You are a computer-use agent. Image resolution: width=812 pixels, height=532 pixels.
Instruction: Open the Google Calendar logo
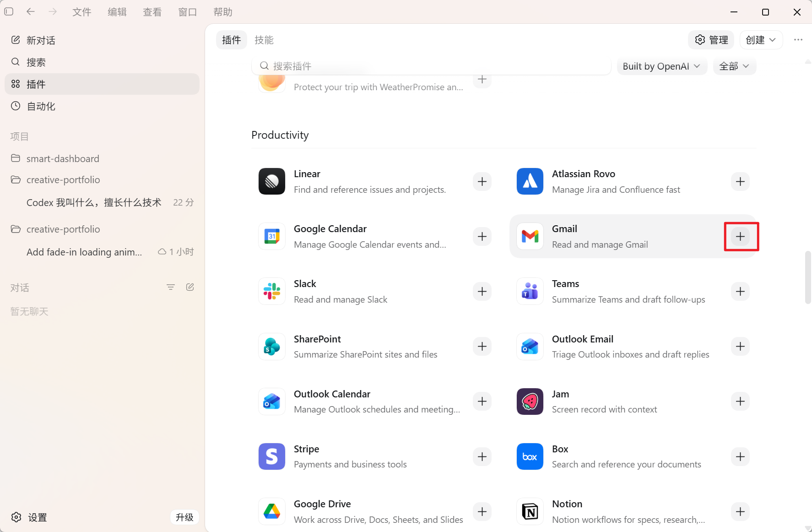point(272,237)
